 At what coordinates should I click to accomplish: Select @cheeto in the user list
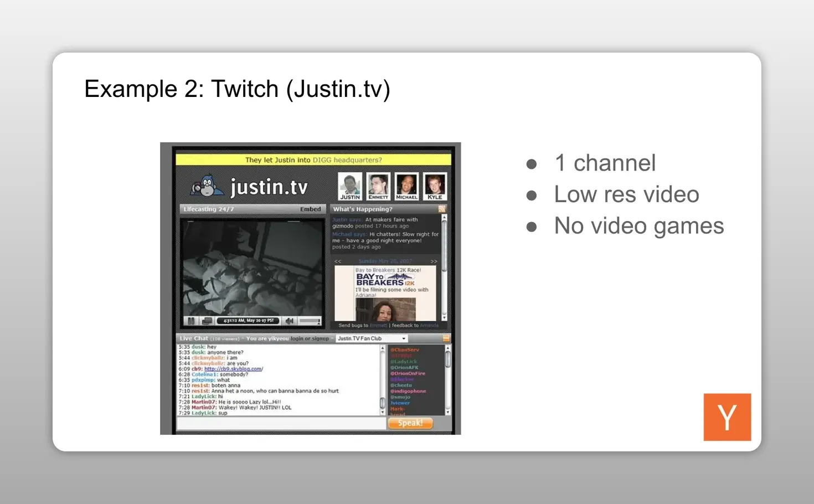click(401, 385)
